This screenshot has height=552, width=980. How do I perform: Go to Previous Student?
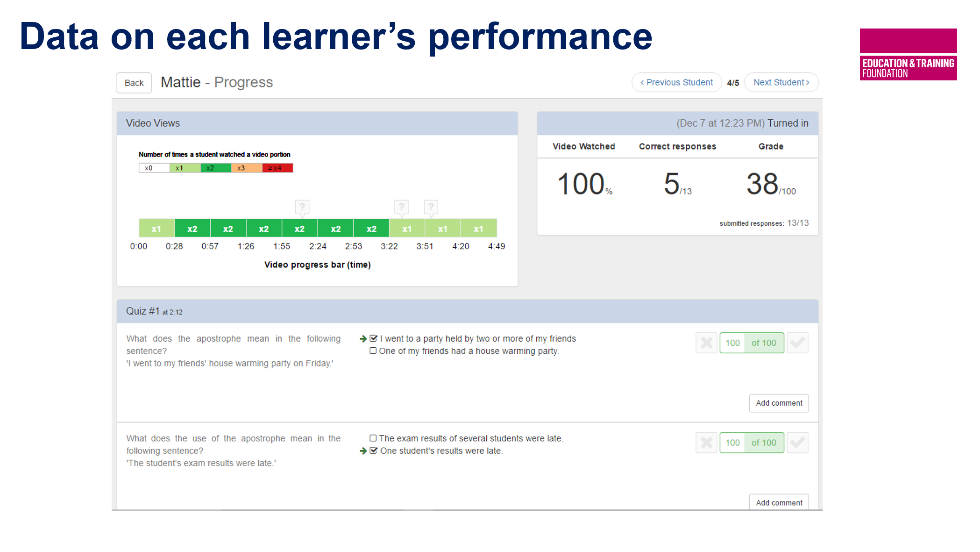[676, 82]
